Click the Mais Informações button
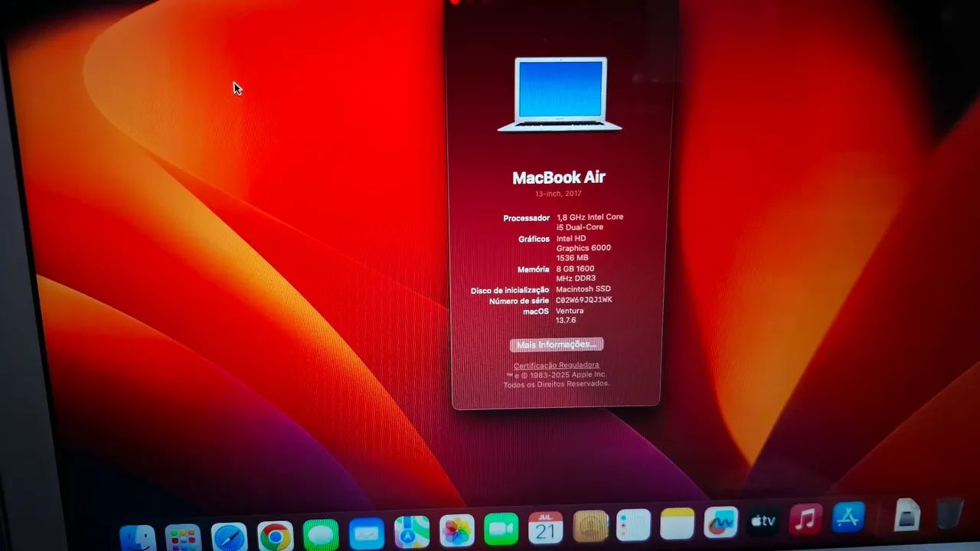This screenshot has width=980, height=551. coord(557,344)
